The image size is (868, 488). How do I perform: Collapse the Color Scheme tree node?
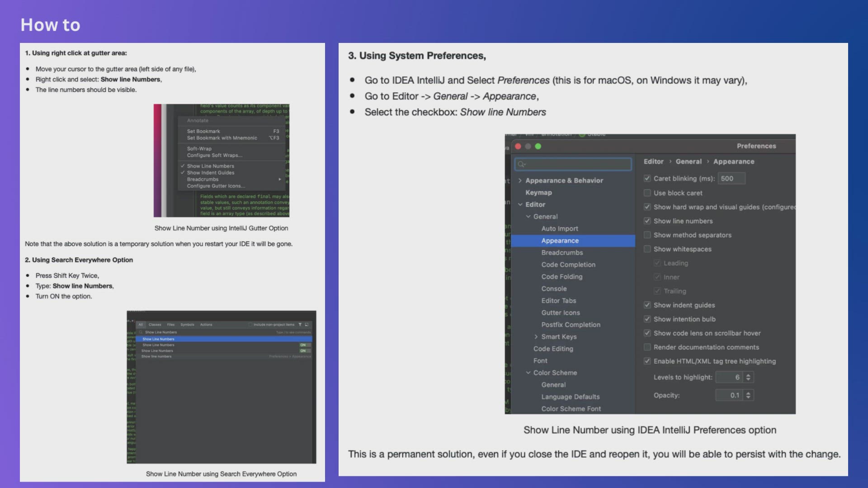pyautogui.click(x=528, y=373)
